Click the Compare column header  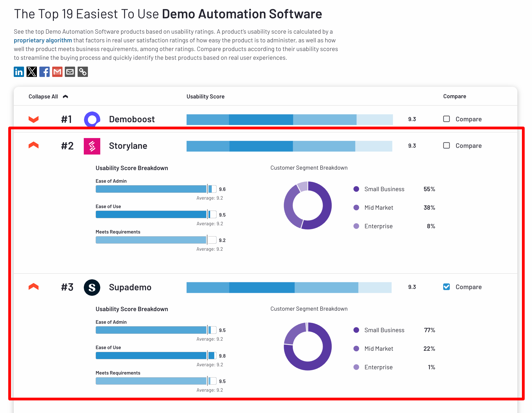pos(455,96)
